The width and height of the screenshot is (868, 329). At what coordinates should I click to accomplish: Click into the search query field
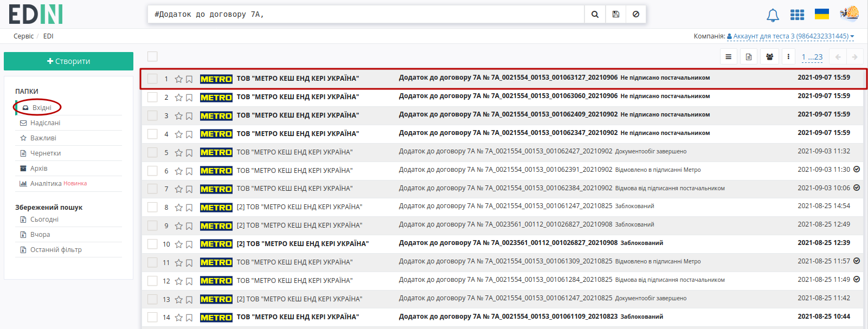[366, 15]
